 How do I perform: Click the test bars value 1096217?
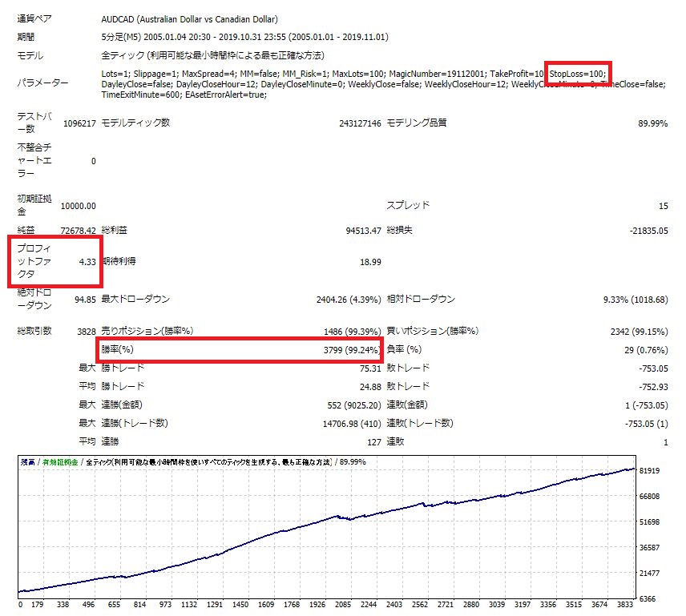click(79, 123)
